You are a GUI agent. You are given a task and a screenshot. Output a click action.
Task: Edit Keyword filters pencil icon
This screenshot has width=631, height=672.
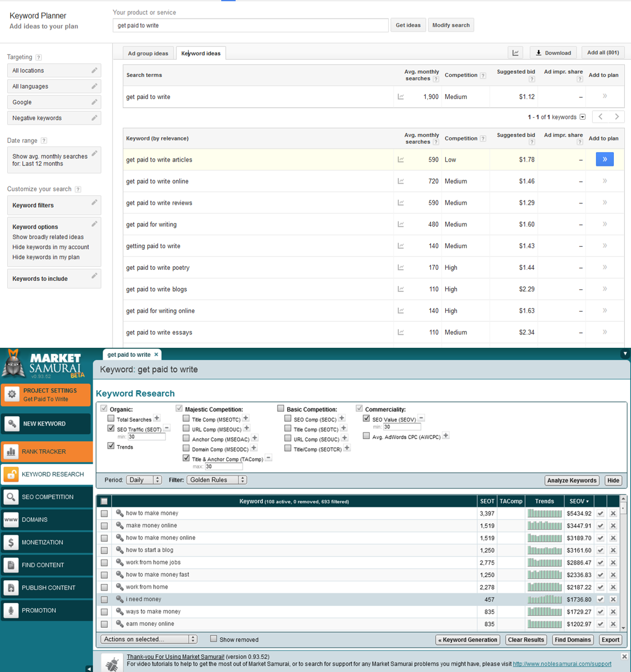click(x=94, y=203)
